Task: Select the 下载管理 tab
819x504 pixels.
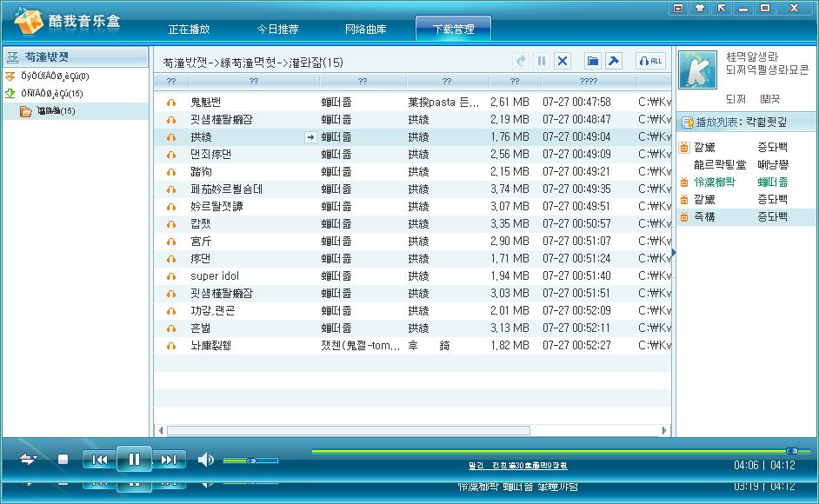Action: [453, 29]
